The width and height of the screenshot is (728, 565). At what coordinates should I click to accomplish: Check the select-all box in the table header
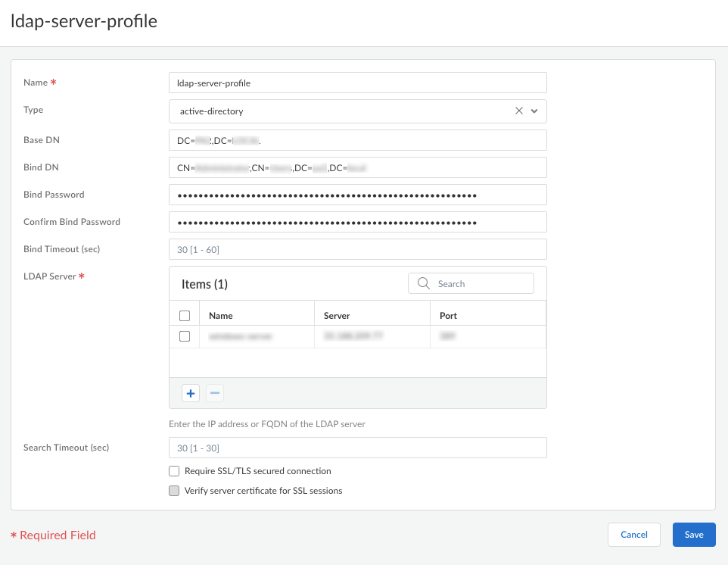point(185,316)
